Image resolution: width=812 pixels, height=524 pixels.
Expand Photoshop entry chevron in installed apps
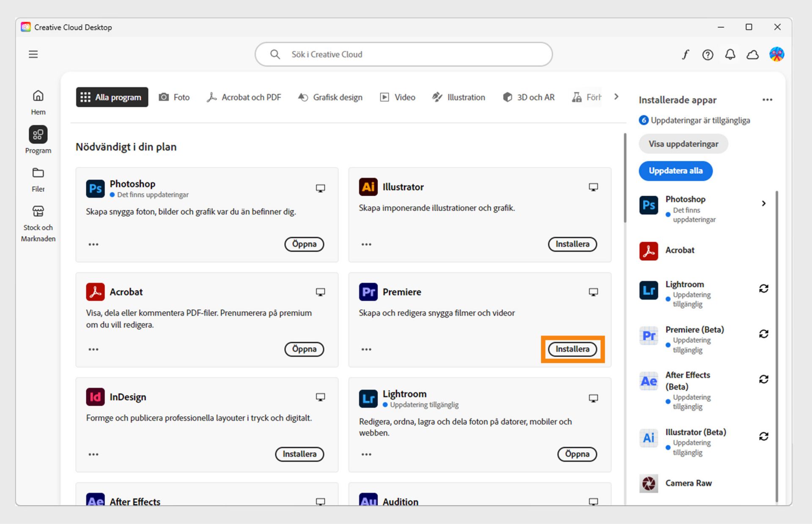point(763,203)
